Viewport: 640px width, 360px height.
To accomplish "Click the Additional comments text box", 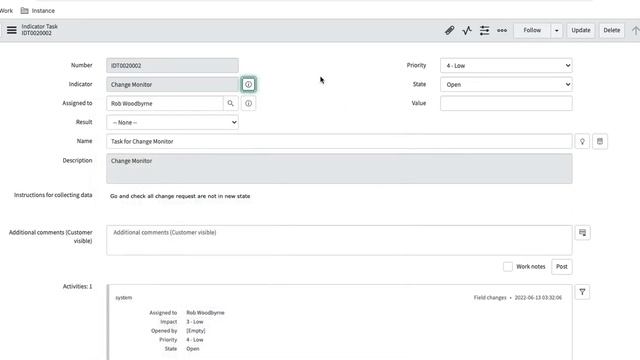I will [x=339, y=240].
